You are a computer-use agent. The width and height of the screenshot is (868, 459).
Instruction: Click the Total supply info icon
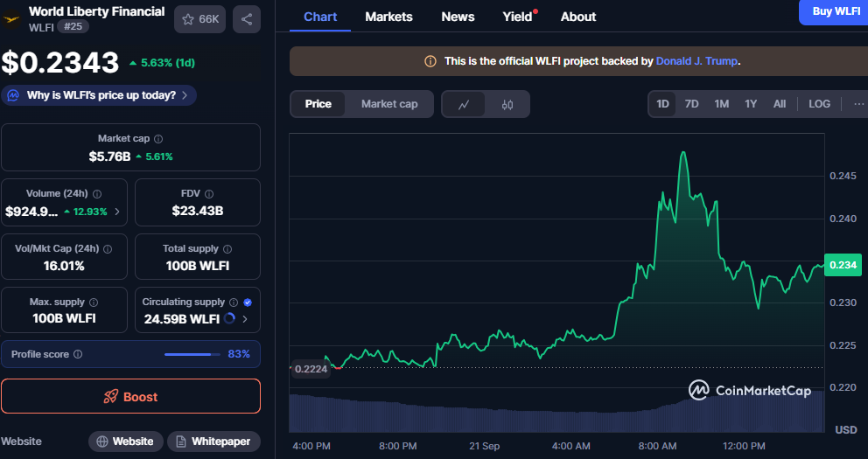pos(227,249)
